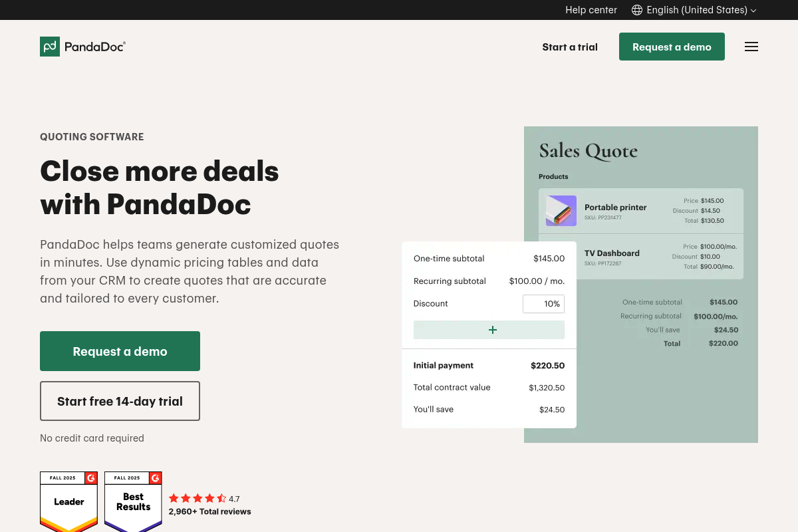Click the Portable printer product thumbnail

561,211
